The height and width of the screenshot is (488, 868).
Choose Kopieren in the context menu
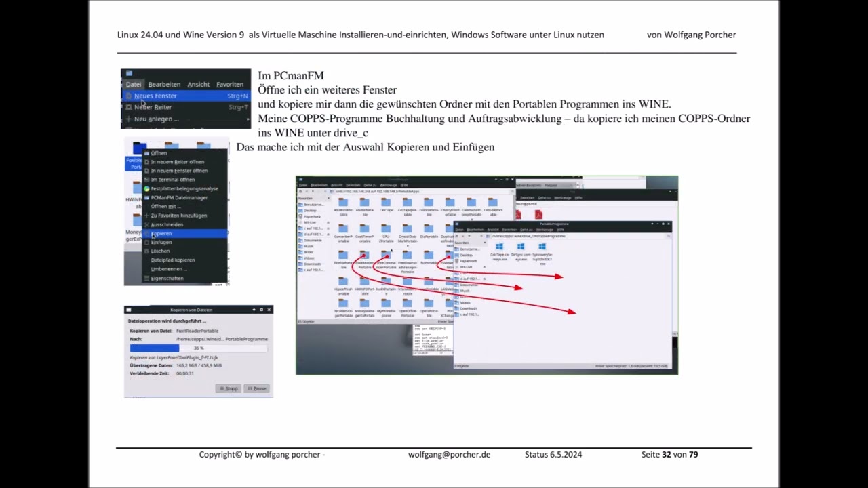[x=184, y=233]
